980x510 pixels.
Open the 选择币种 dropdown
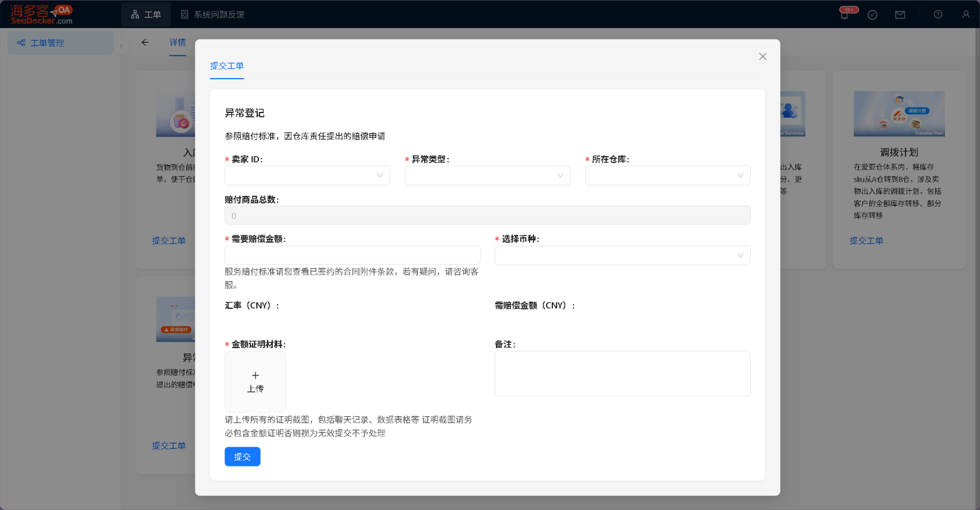622,255
